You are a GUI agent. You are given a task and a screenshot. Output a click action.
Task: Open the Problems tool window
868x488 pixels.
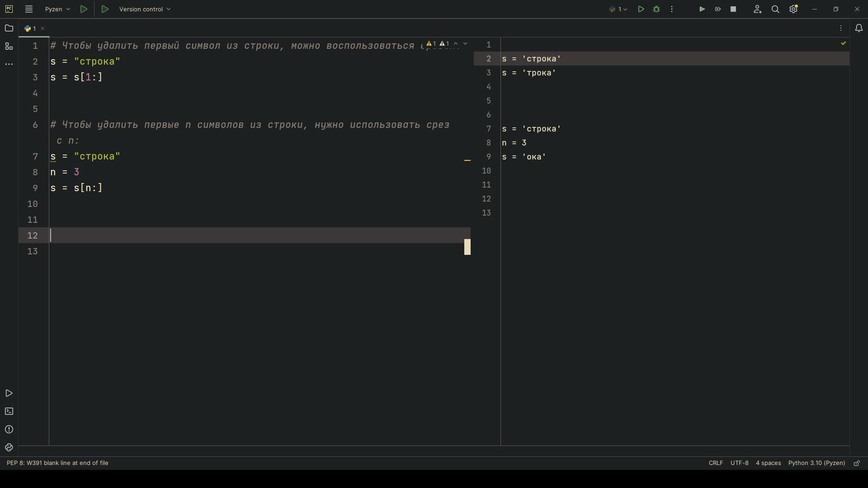9,430
